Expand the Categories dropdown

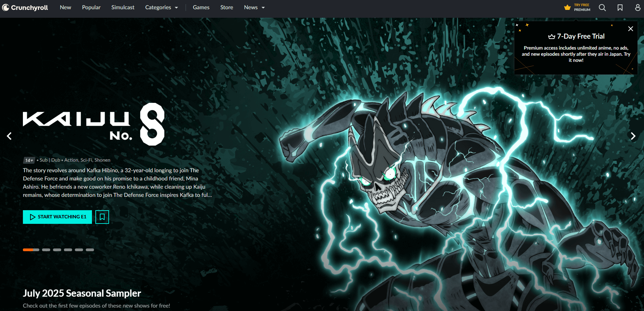(161, 8)
